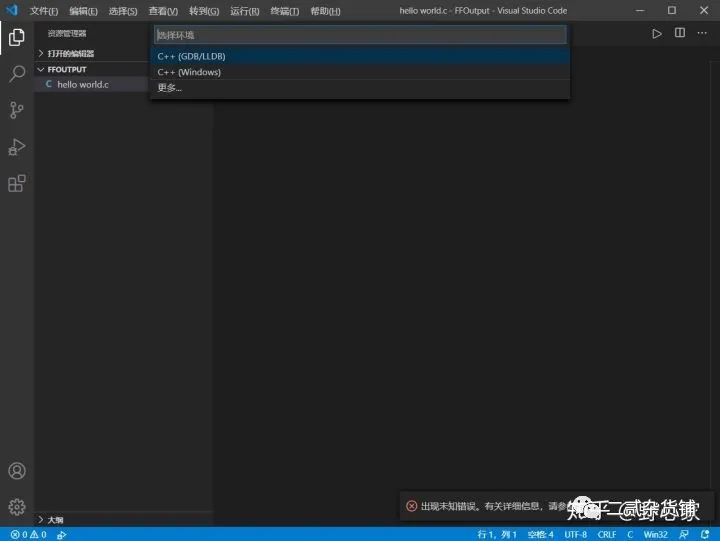Click the error icon in the notification toast
Viewport: 720px width, 541px height.
pyautogui.click(x=411, y=506)
